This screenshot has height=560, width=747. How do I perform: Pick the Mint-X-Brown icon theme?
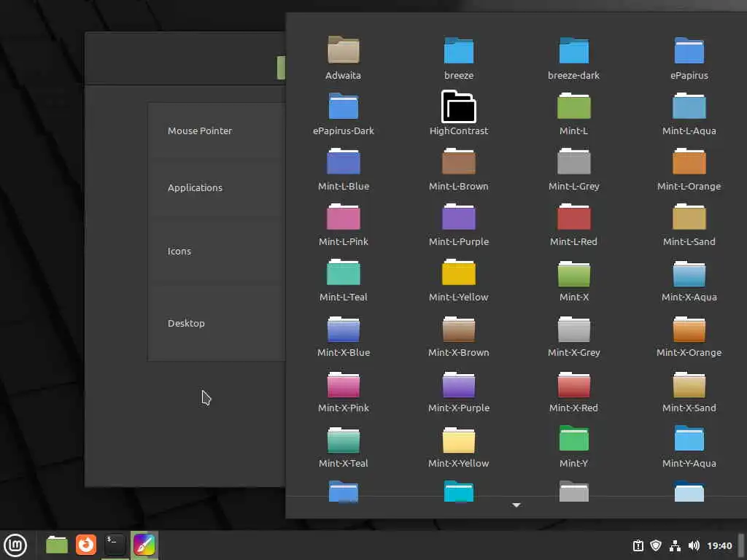tap(458, 335)
